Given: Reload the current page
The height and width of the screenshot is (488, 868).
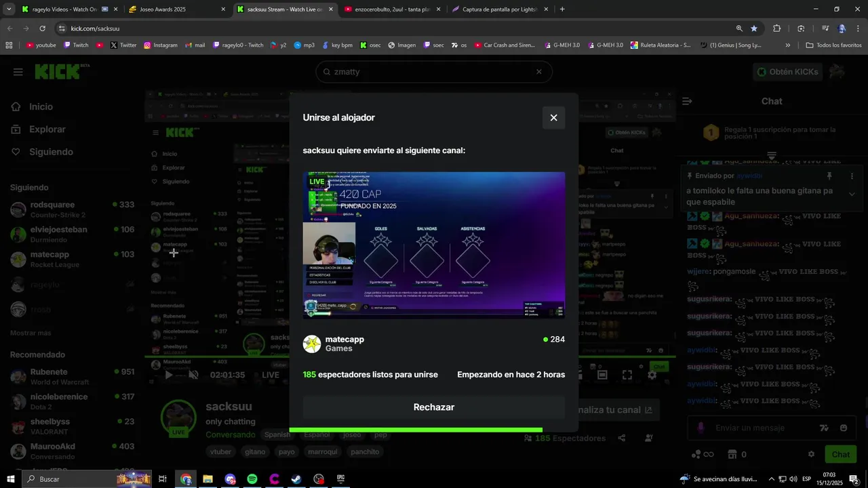Looking at the screenshot, I should click(x=42, y=28).
